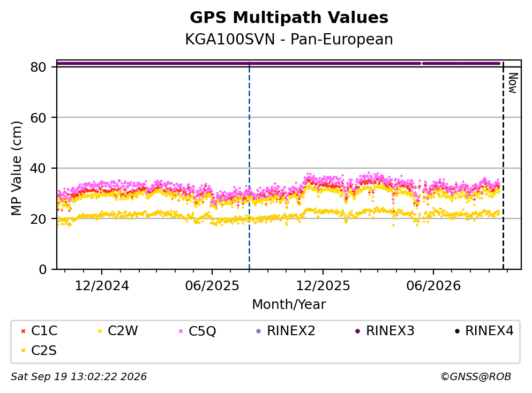The width and height of the screenshot is (532, 393).
Task: Click the RINEX4 dark legend dot
Action: [457, 331]
